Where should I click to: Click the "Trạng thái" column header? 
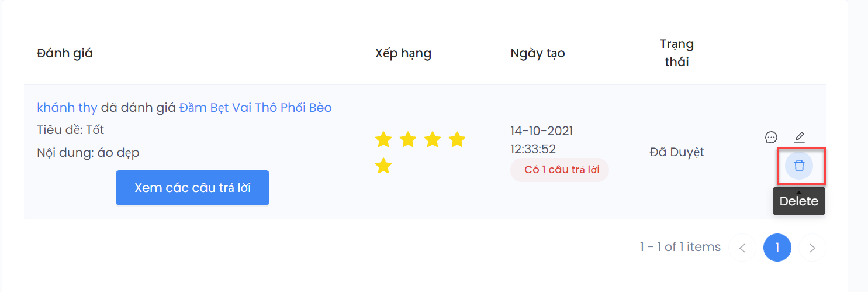(x=677, y=53)
